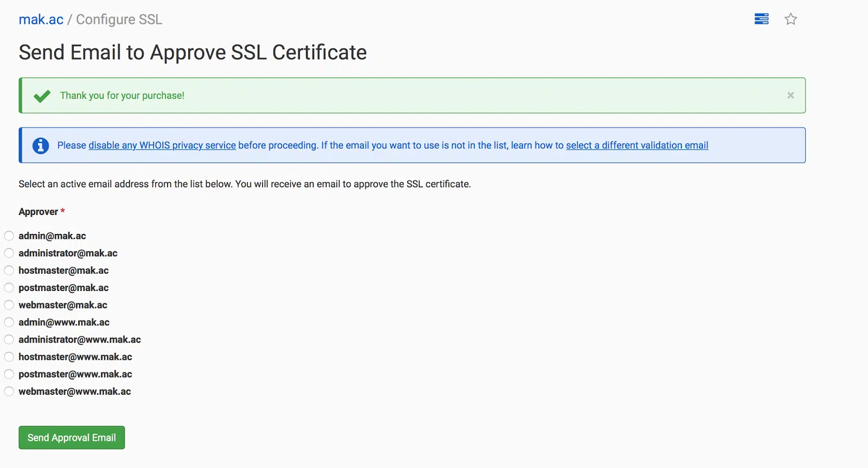Open the server list icon
The height and width of the screenshot is (468, 868).
761,19
